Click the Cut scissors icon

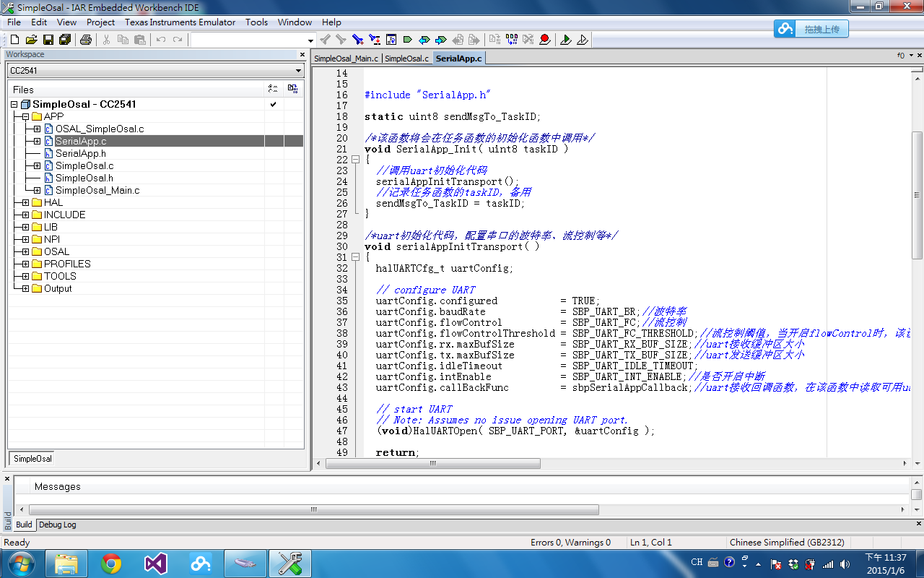pyautogui.click(x=106, y=40)
